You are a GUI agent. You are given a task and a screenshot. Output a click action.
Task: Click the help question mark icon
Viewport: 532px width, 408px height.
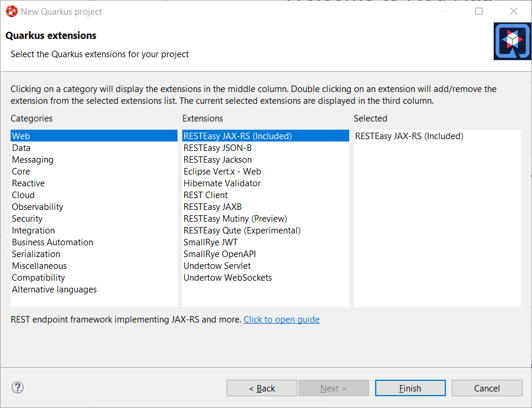(x=18, y=387)
